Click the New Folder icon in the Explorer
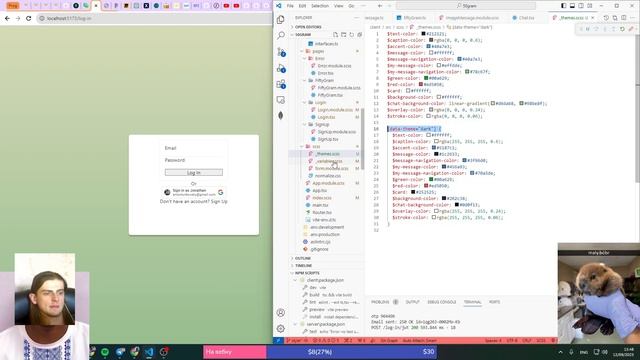 pyautogui.click(x=344, y=35)
